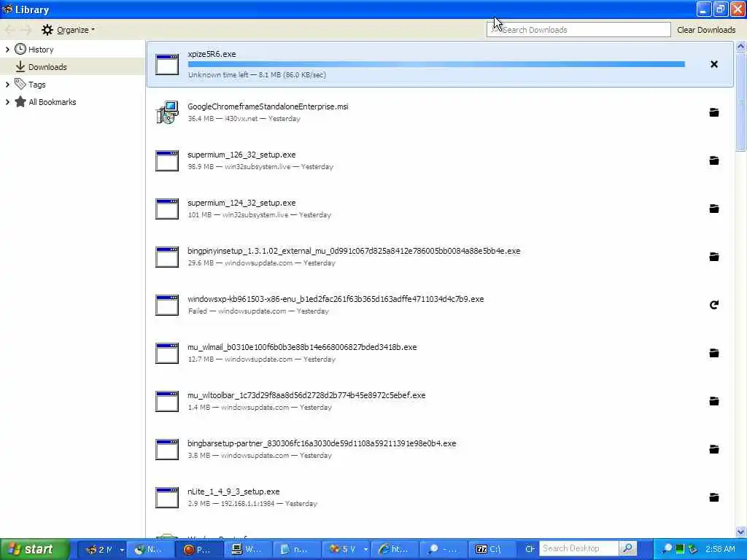Select the mu_wlmail file name

(x=302, y=347)
